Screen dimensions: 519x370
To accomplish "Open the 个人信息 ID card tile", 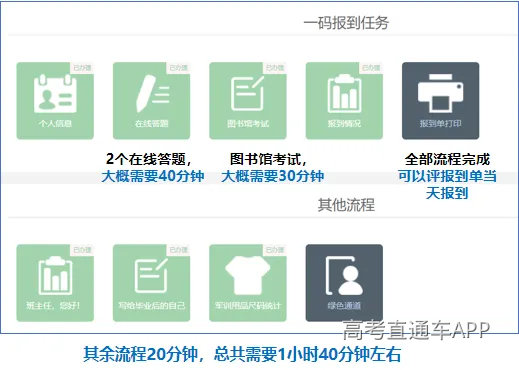I will pyautogui.click(x=55, y=101).
